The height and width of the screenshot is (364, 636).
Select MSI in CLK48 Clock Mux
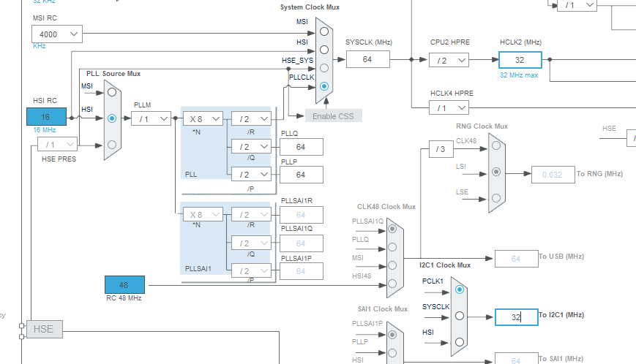click(x=392, y=265)
